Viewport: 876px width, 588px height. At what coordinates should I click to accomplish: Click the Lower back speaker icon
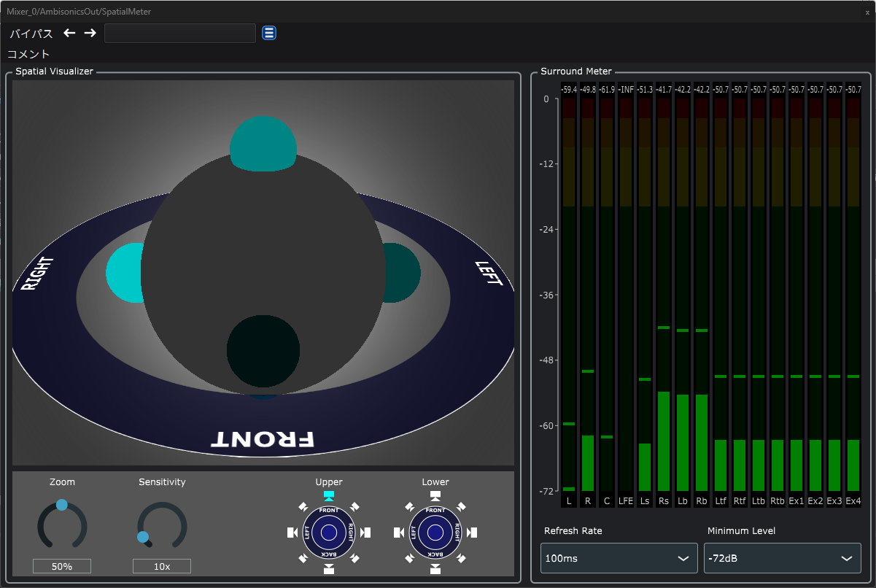coord(435,569)
